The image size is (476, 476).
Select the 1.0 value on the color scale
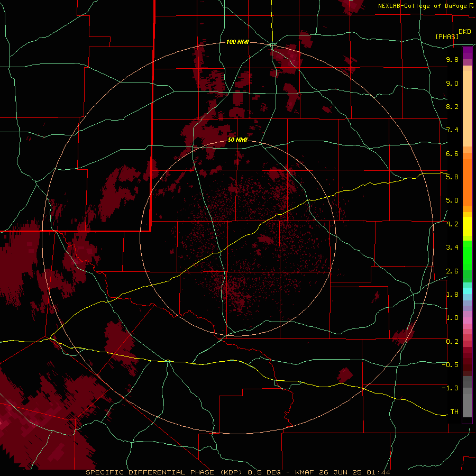(452, 318)
